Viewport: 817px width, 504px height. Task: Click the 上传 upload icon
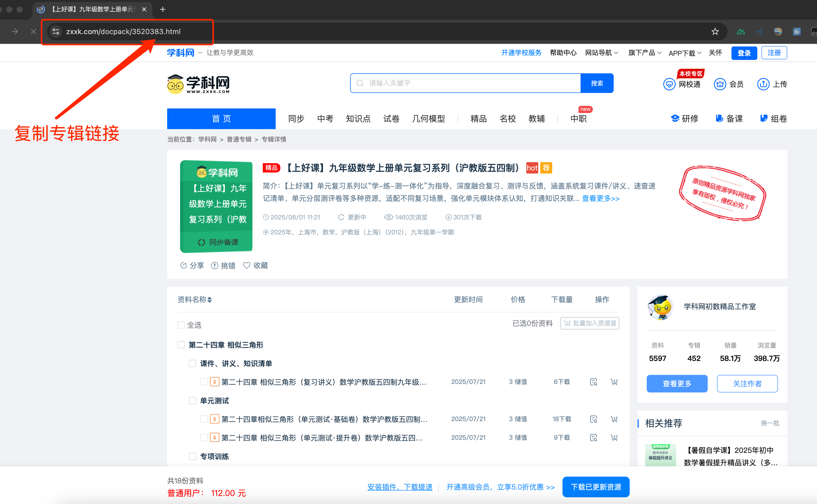click(763, 84)
